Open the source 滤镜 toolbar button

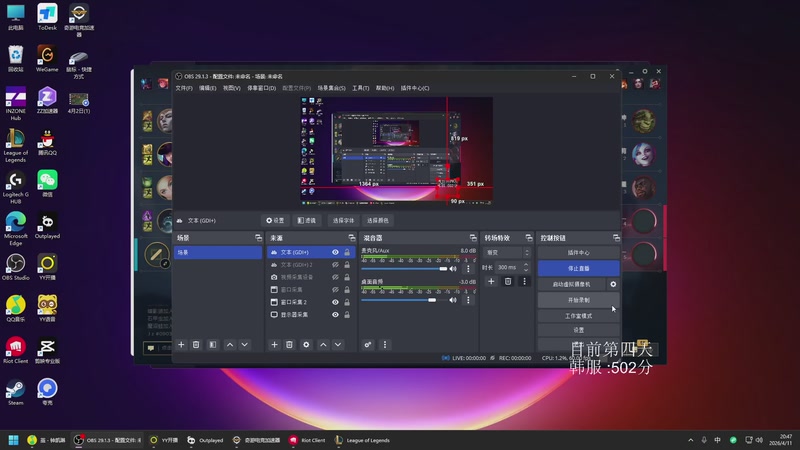pos(307,220)
